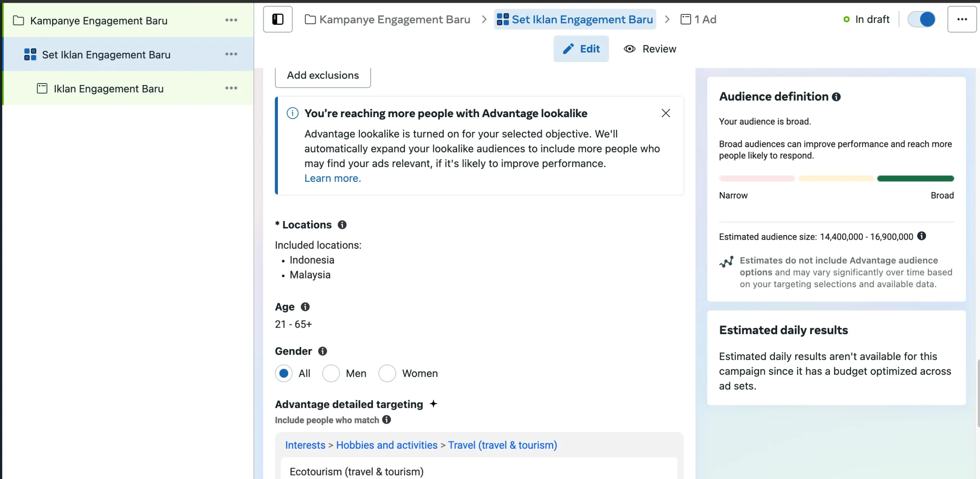Click the estimated audience size info icon
The image size is (980, 479).
tap(922, 236)
